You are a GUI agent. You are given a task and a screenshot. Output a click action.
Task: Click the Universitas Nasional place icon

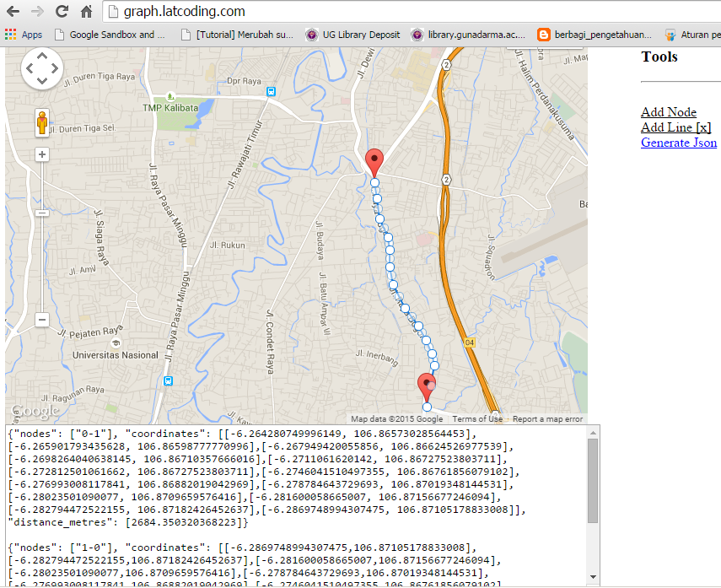point(116,343)
